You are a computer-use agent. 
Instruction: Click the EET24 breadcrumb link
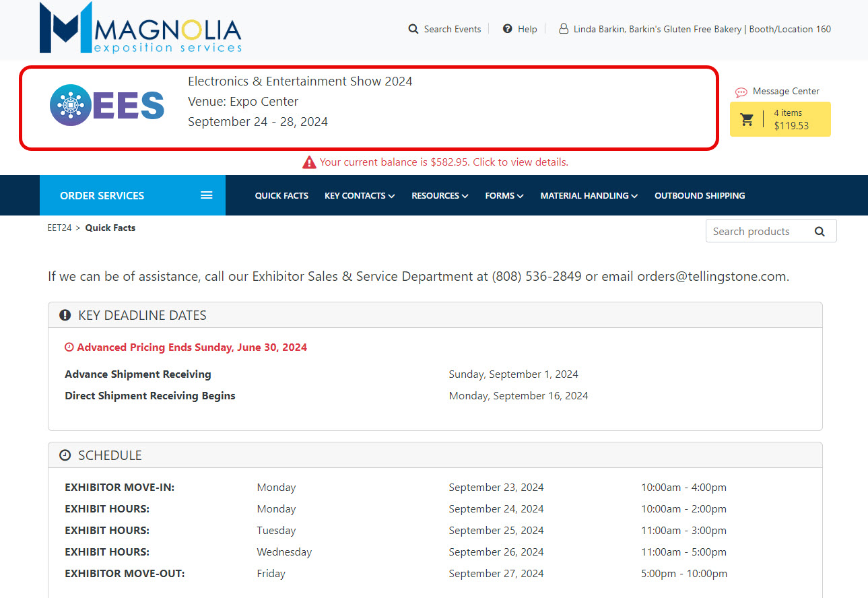59,228
